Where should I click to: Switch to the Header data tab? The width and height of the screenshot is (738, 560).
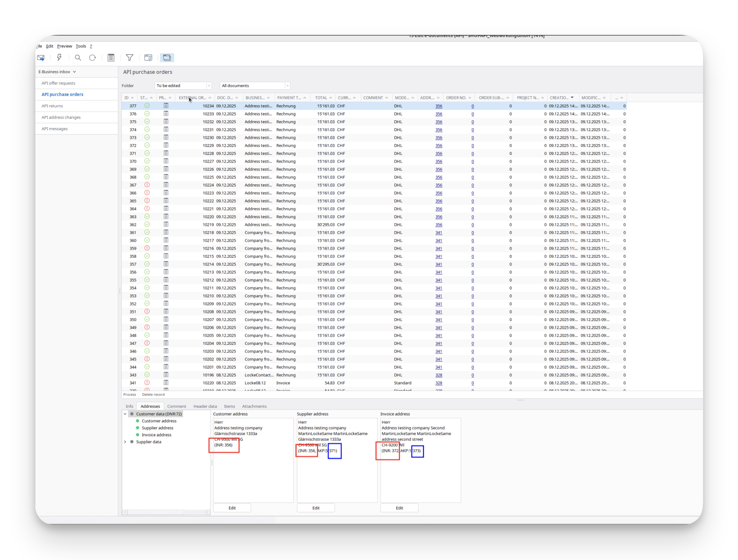click(x=205, y=406)
